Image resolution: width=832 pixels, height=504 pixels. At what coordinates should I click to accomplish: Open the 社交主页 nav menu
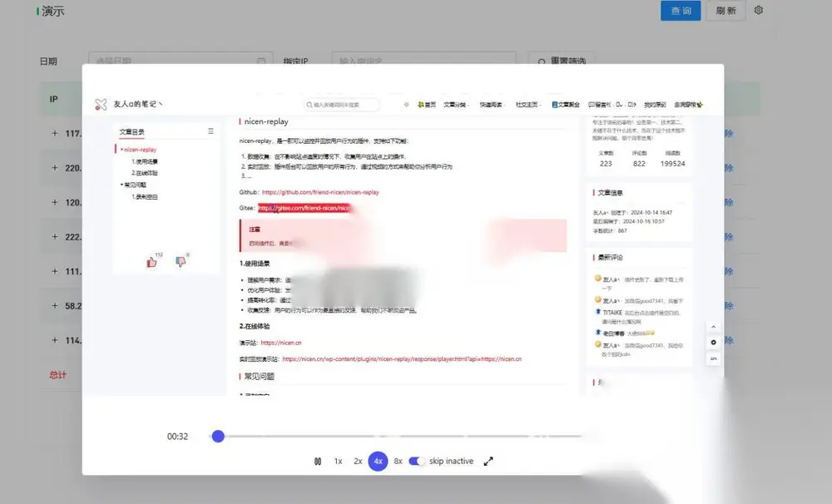click(x=528, y=105)
